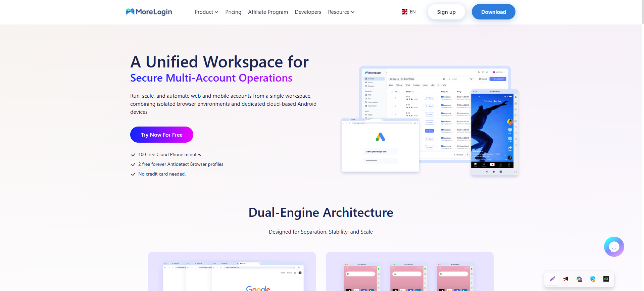This screenshot has width=644, height=291.
Task: Click the blue Download button
Action: pyautogui.click(x=493, y=12)
